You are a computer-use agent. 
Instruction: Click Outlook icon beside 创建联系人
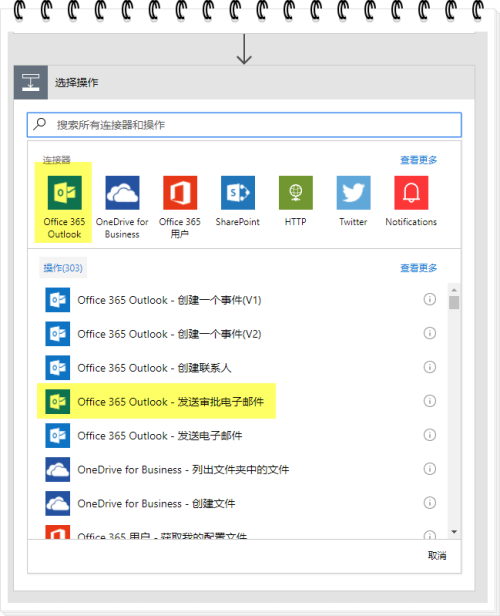pyautogui.click(x=58, y=367)
